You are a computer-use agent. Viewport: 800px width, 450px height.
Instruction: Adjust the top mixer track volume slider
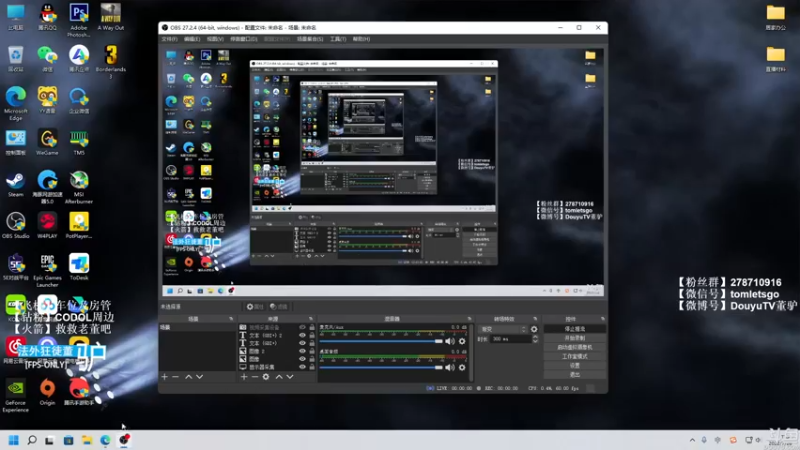pyautogui.click(x=381, y=341)
